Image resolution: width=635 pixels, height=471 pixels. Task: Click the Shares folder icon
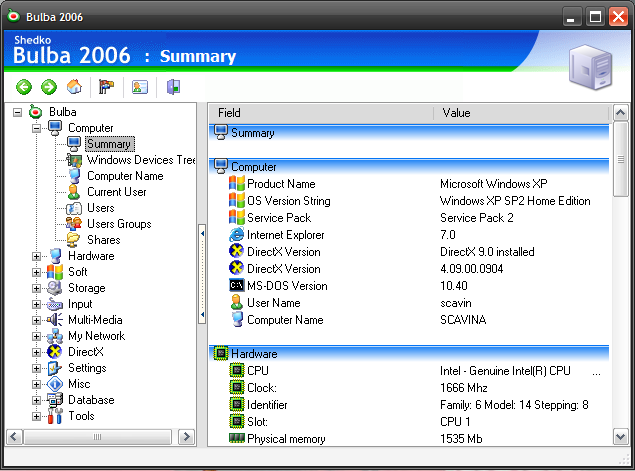pyautogui.click(x=73, y=240)
